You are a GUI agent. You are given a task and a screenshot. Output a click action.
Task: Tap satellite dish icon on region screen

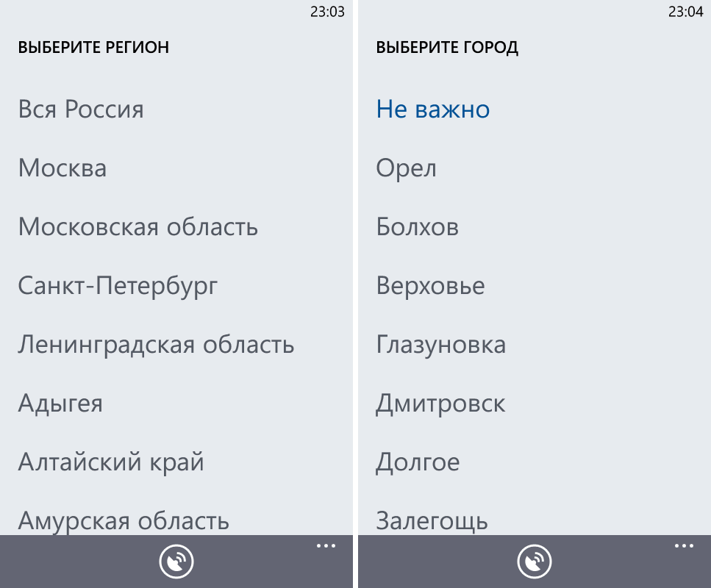click(x=176, y=563)
